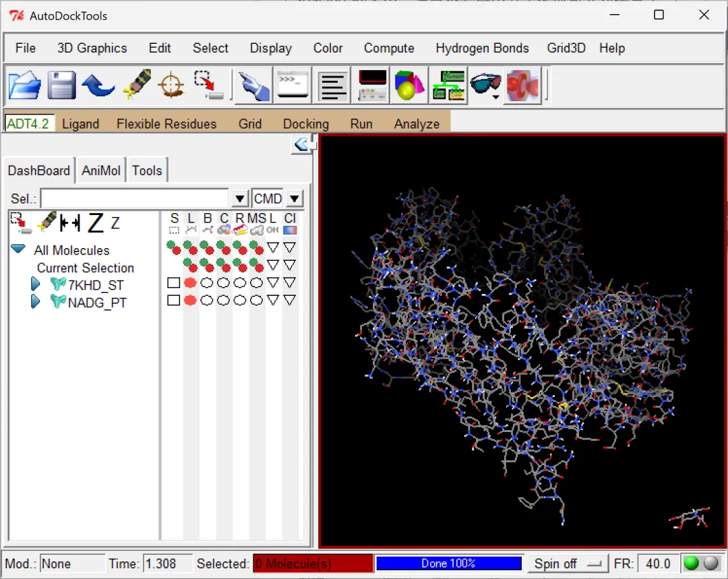Open label menu triangle for 7KHD_ST
This screenshot has height=579, width=728.
[x=273, y=283]
